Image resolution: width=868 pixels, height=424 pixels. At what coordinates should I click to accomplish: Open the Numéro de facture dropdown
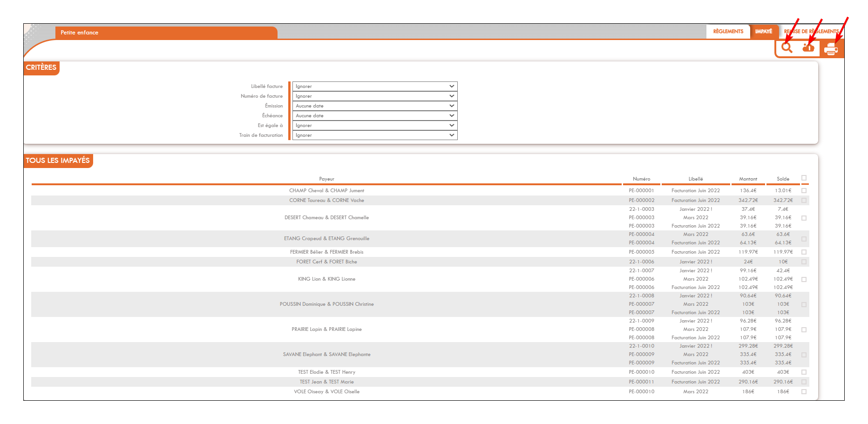coord(375,96)
